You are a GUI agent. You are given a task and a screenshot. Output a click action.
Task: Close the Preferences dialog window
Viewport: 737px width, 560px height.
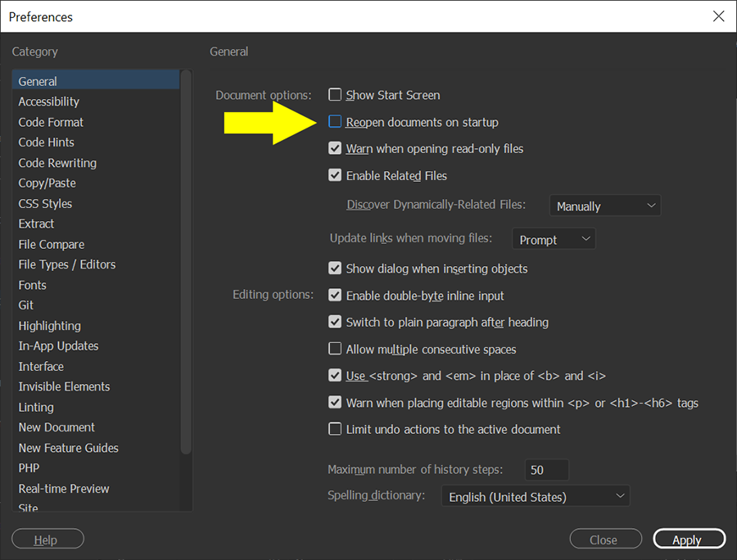point(718,16)
